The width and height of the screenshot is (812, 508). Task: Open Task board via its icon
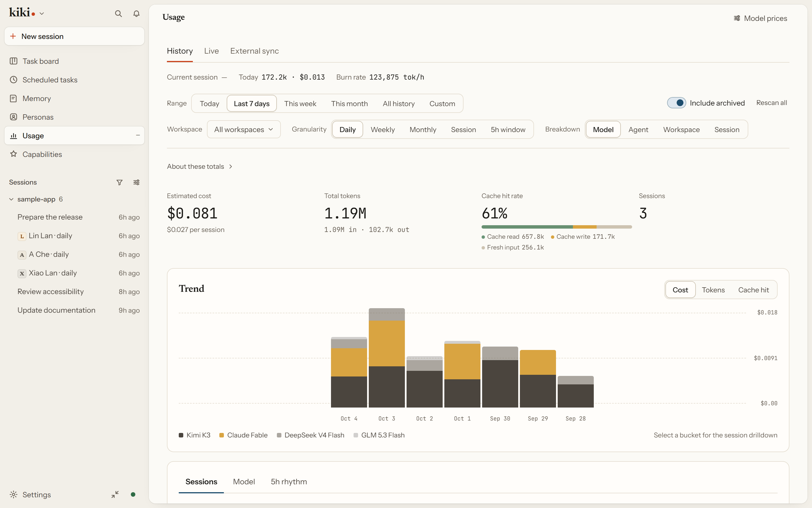(x=14, y=61)
